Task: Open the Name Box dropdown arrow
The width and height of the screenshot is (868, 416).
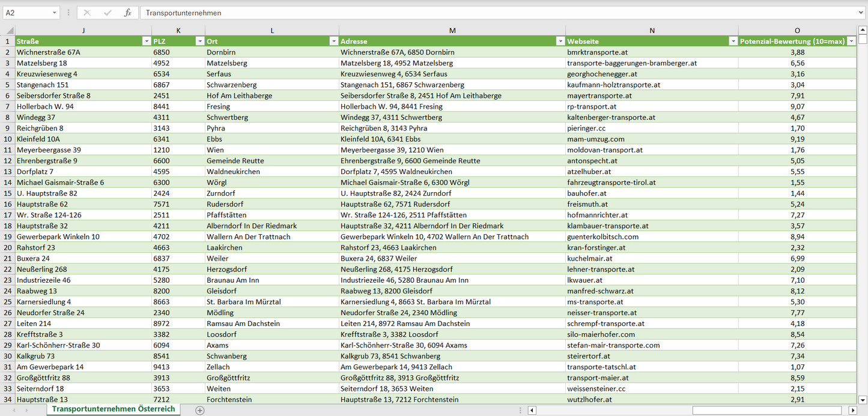Action: click(54, 13)
